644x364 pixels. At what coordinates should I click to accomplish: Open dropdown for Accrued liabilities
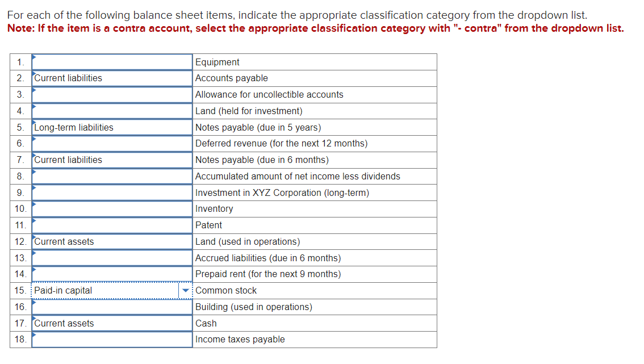click(x=111, y=257)
